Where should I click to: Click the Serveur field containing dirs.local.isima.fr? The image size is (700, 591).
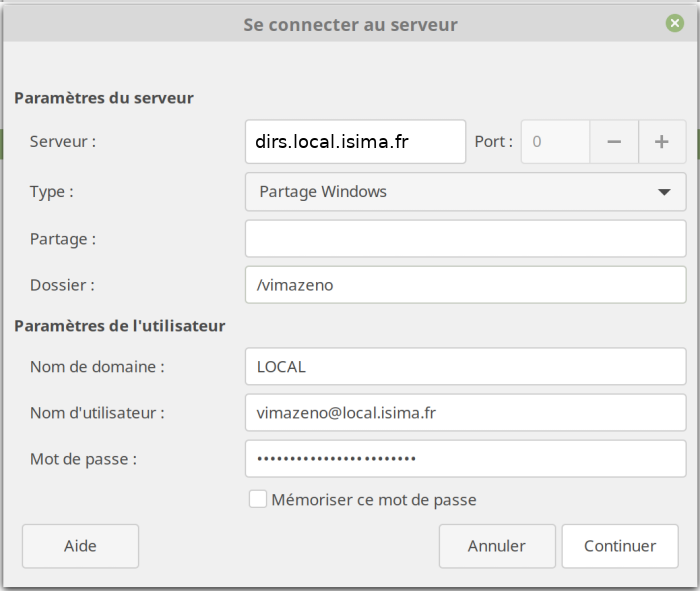(x=355, y=142)
